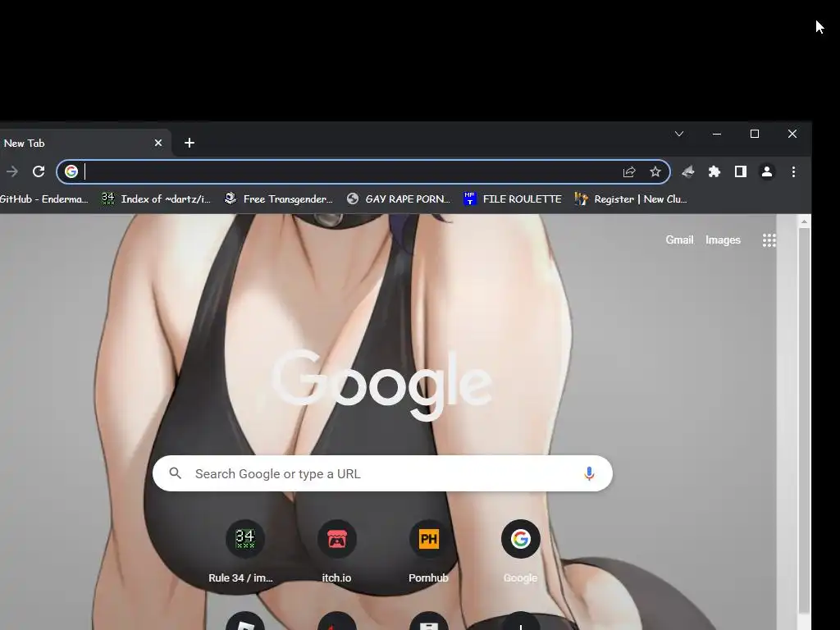The image size is (840, 630).
Task: Minimize the Chrome window
Action: [717, 134]
